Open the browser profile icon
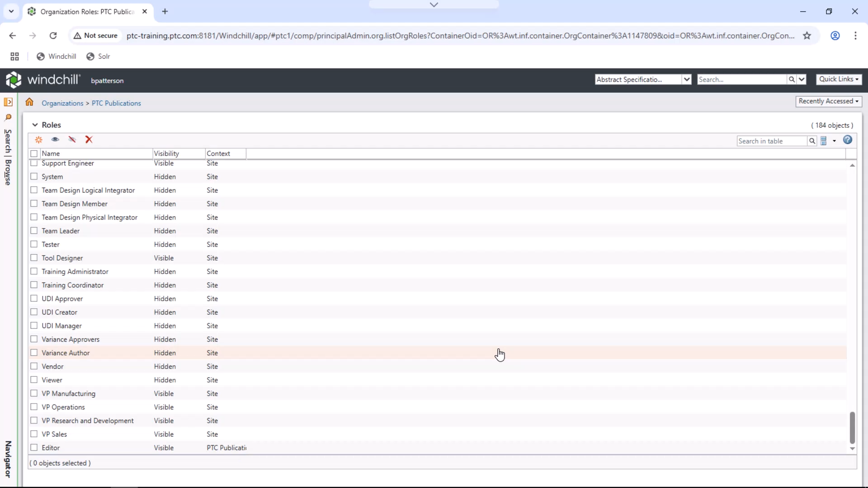Viewport: 868px width, 488px height. pyautogui.click(x=835, y=36)
